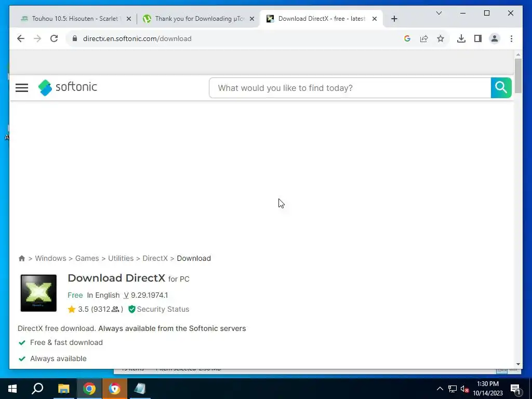
Task: Close the µTorrent download tab
Action: click(x=252, y=19)
